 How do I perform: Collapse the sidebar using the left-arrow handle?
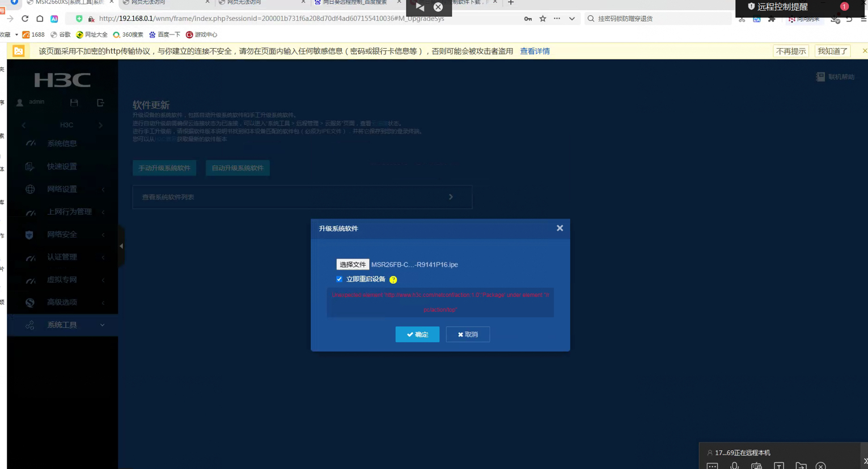point(121,246)
